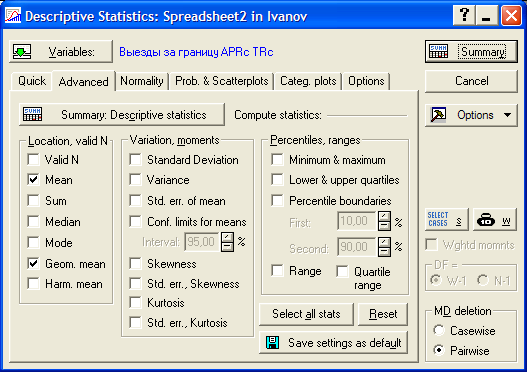Click the STATISTICA icon in title bar

pyautogui.click(x=13, y=15)
